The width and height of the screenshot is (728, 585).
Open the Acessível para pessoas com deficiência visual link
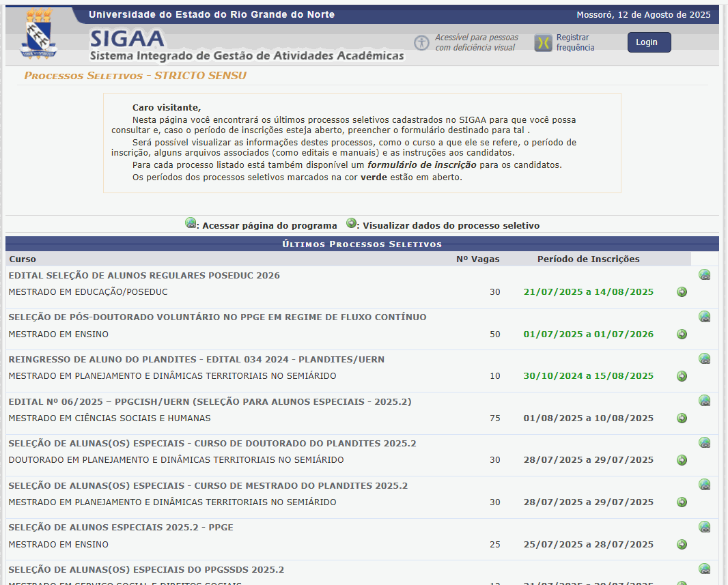[476, 42]
